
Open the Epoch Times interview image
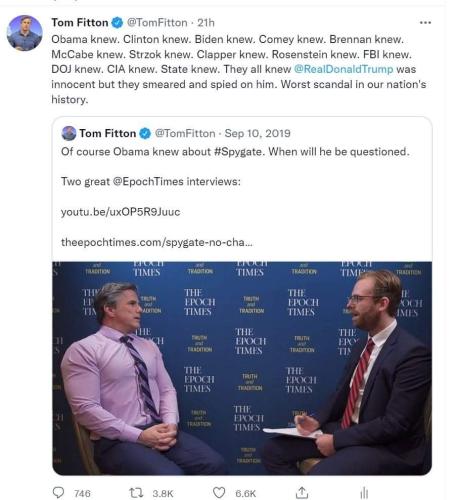(242, 368)
